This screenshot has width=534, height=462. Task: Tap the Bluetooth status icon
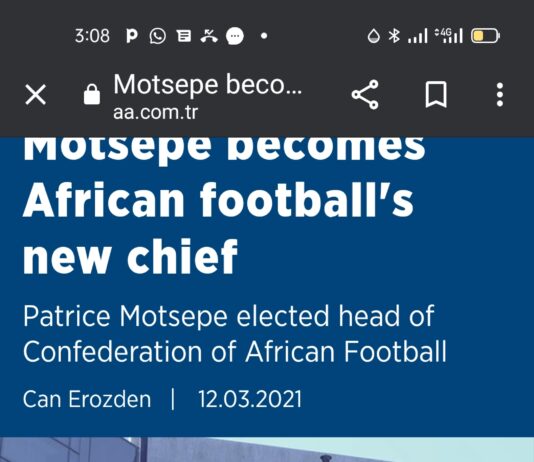coord(394,36)
